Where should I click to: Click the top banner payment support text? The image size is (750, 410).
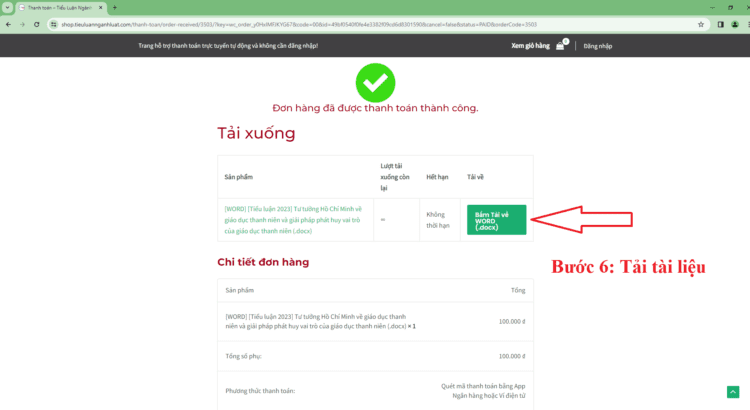[228, 46]
